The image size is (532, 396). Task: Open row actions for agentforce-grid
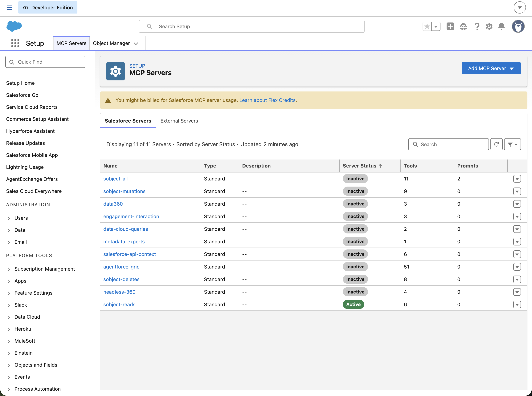coord(517,267)
